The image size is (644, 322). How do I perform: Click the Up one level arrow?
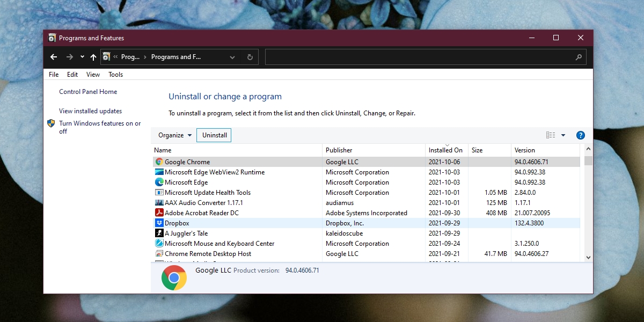pyautogui.click(x=93, y=57)
